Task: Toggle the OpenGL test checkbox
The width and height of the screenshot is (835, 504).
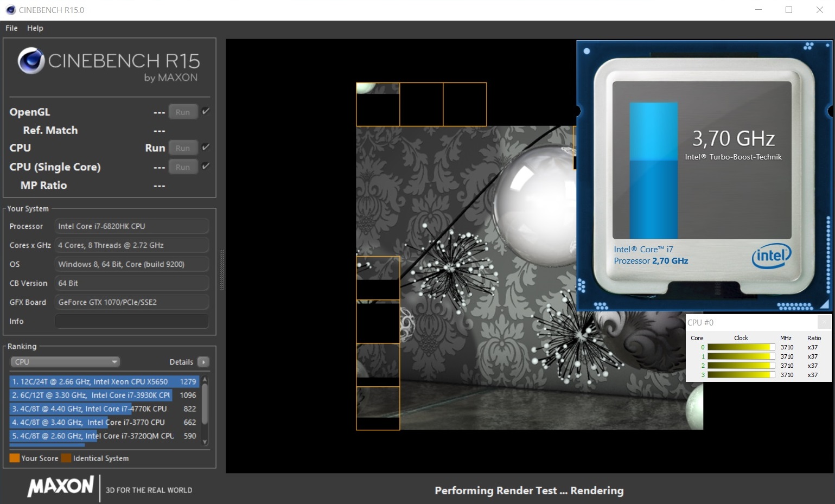Action: 206,111
